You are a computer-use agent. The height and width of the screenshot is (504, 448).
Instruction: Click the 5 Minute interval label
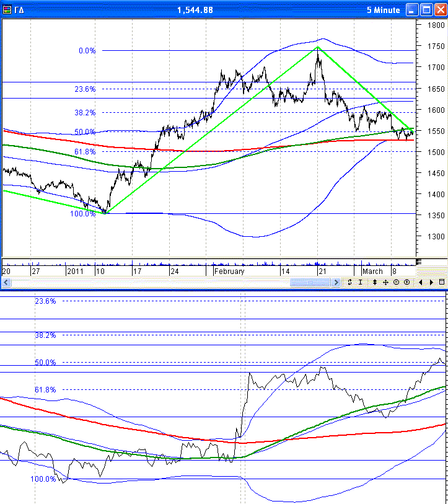coord(384,9)
